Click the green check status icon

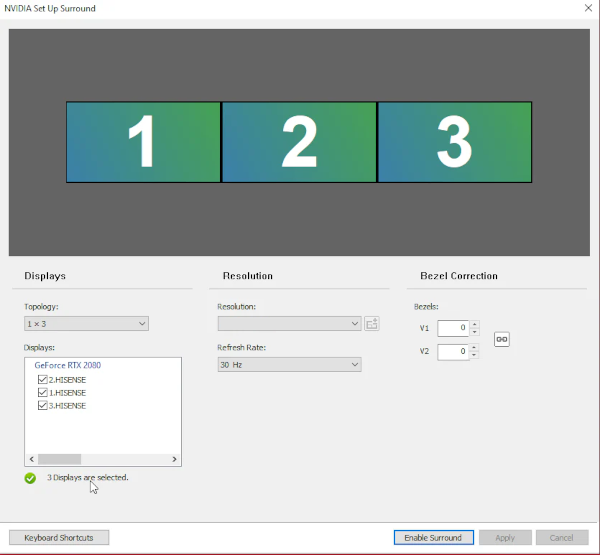(30, 478)
